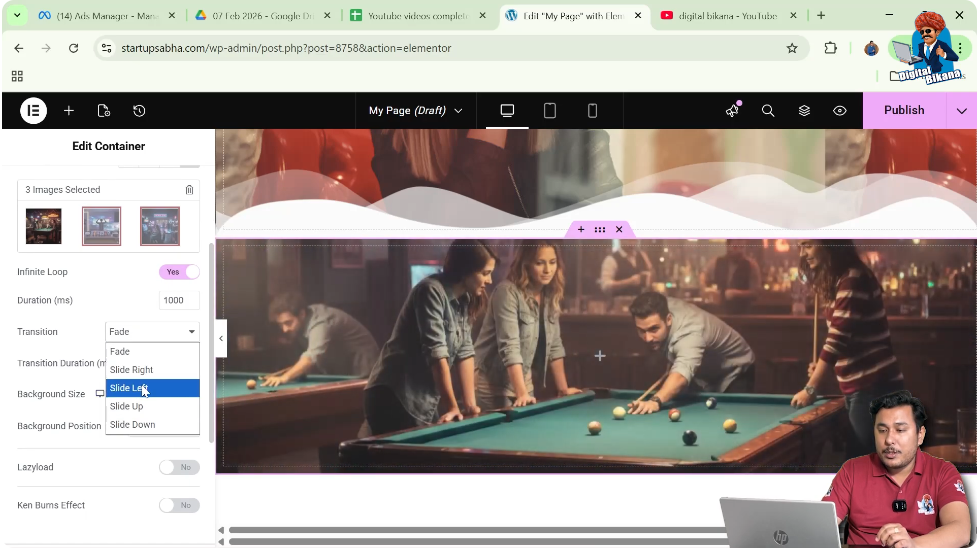Select Slide Down transition option
The image size is (977, 550).
click(132, 425)
